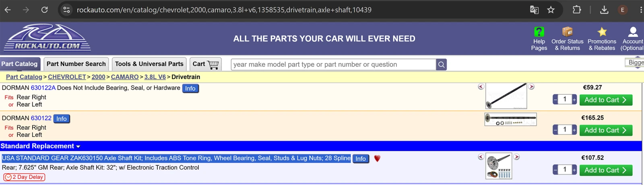Add DORMAN 630122A to cart
Viewport: 644px width, 185px height.
606,100
